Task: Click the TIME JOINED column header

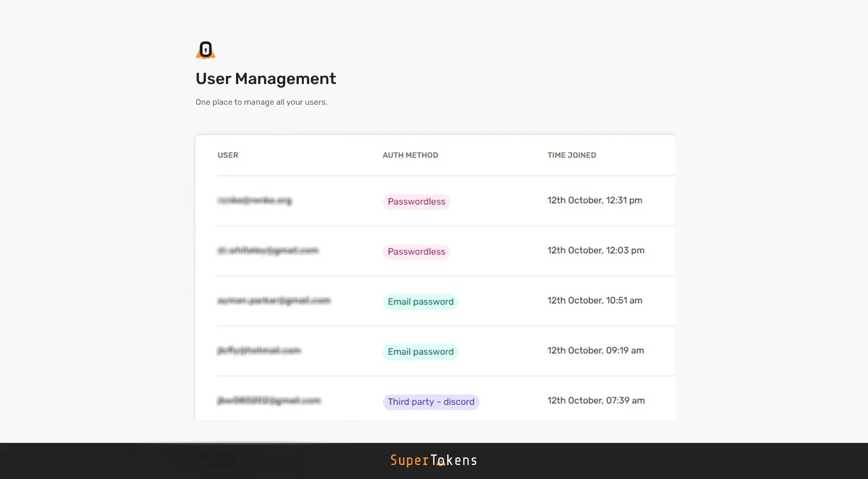Action: coord(572,155)
